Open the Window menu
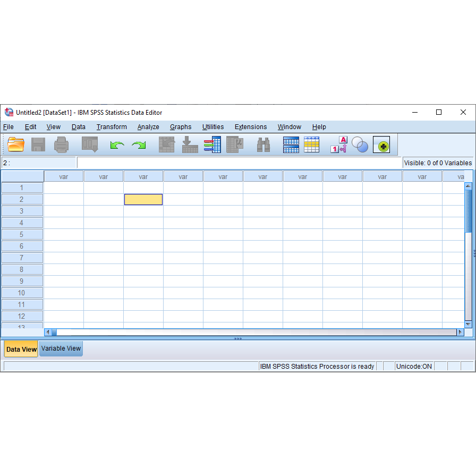The image size is (476, 476). point(290,127)
